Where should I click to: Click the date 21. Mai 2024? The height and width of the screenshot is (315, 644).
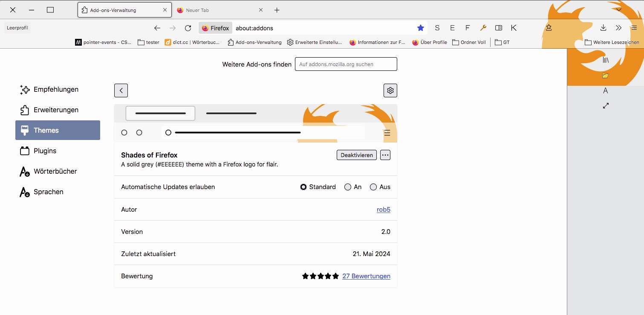pyautogui.click(x=372, y=254)
